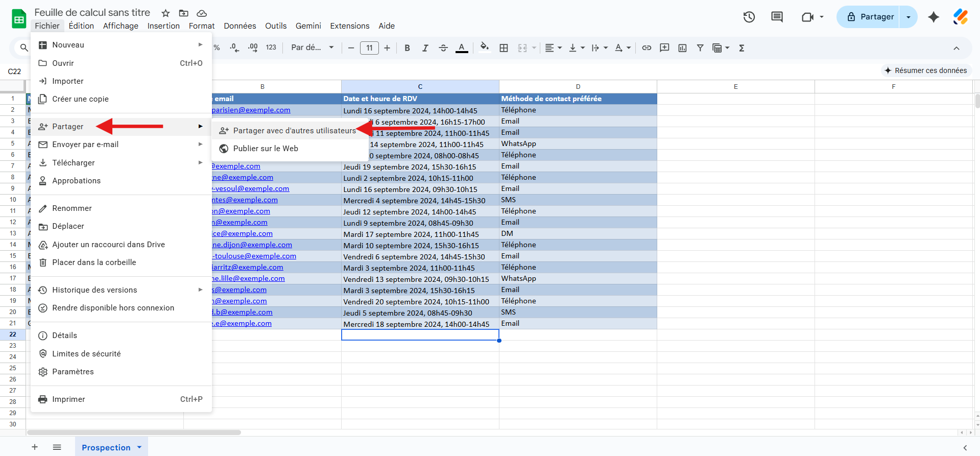
Task: Open the Extensions menu
Action: point(350,26)
